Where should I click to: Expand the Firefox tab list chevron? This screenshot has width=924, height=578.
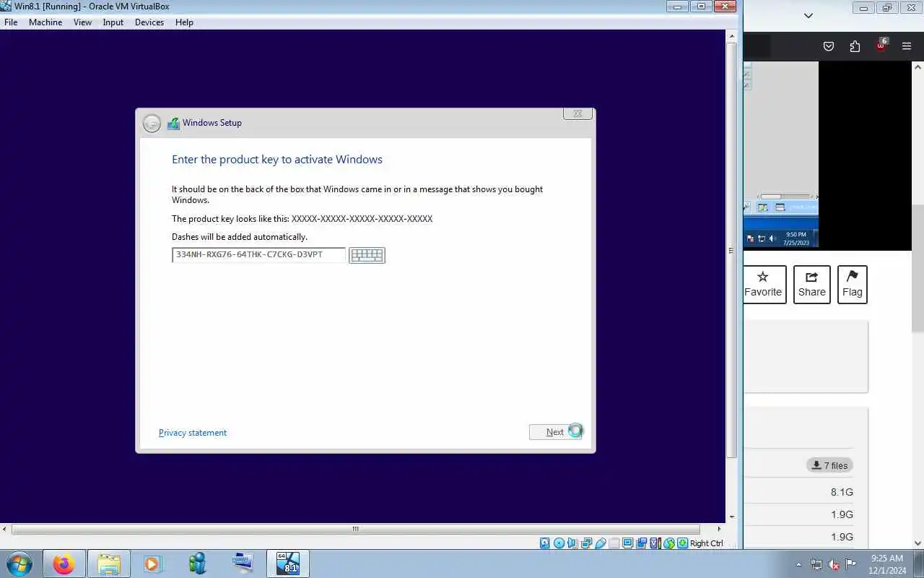tap(808, 15)
